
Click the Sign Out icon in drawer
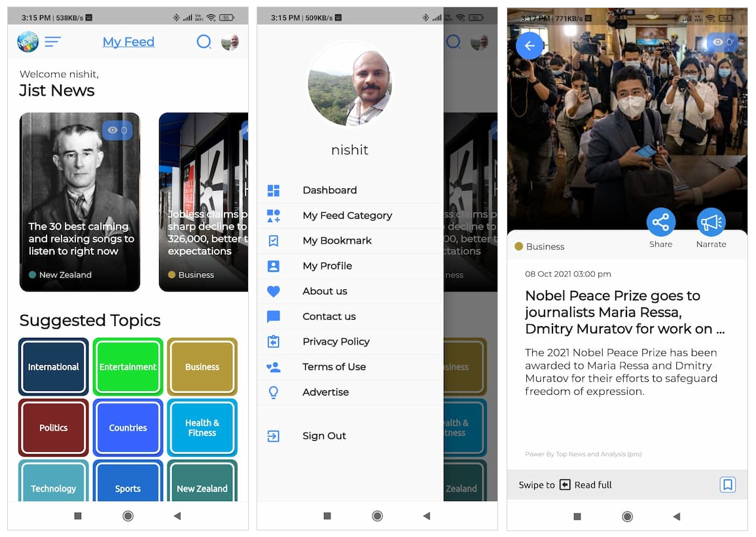(274, 436)
